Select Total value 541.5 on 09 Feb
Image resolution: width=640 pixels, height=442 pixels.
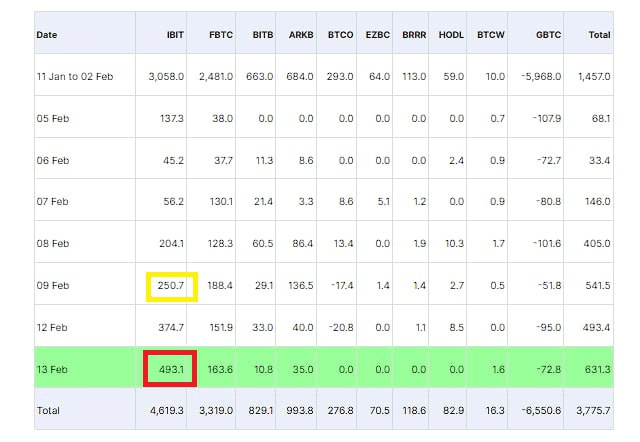tap(598, 285)
